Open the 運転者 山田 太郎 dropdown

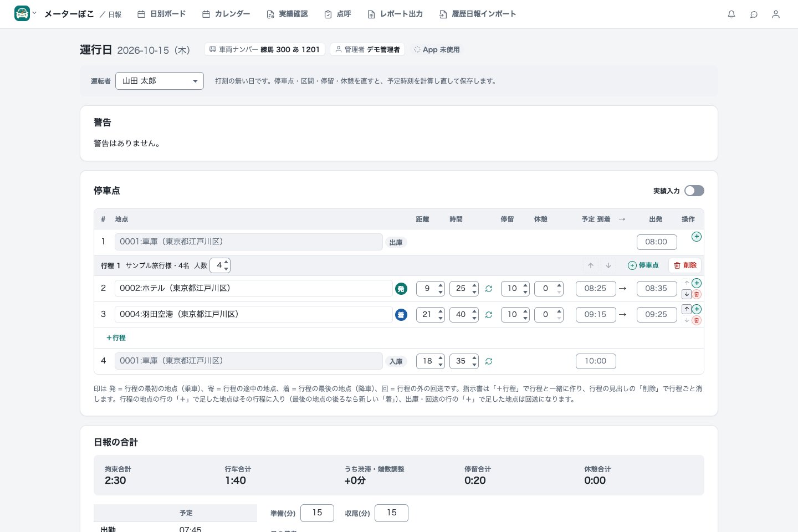click(160, 81)
